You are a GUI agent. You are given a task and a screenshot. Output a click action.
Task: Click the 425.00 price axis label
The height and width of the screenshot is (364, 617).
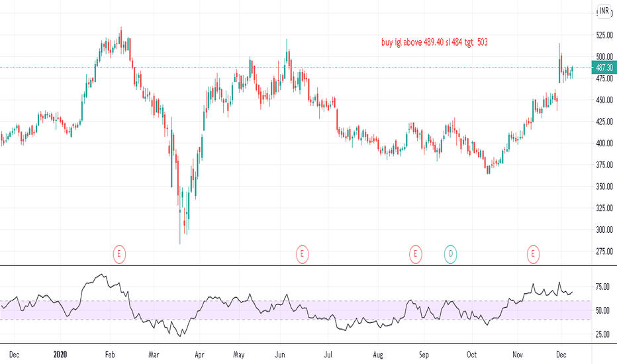point(604,122)
